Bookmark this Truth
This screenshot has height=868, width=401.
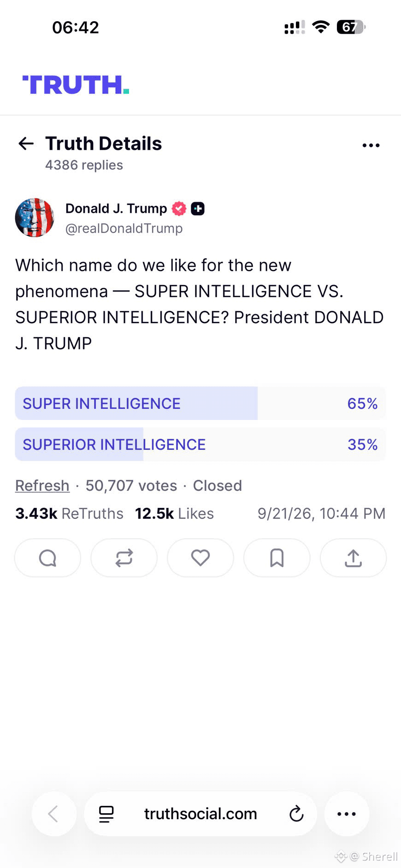277,558
